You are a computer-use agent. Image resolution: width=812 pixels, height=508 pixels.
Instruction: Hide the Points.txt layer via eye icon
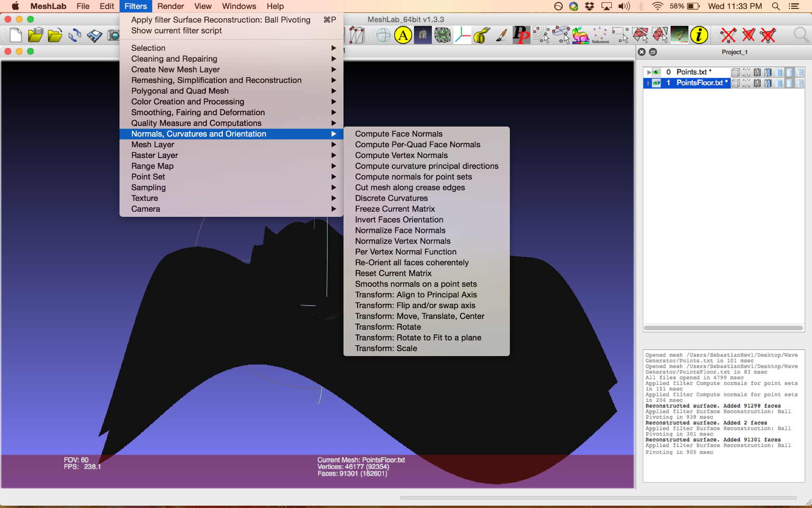coord(657,72)
